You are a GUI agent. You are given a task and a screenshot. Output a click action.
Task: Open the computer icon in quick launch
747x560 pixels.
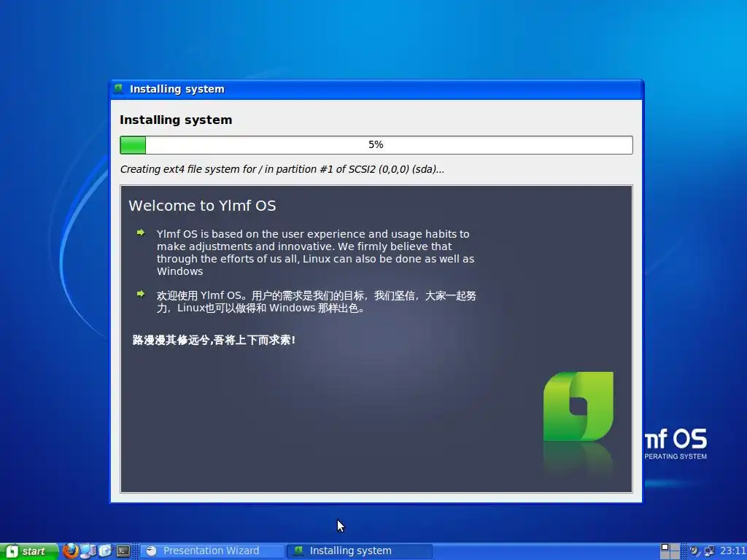(x=88, y=551)
